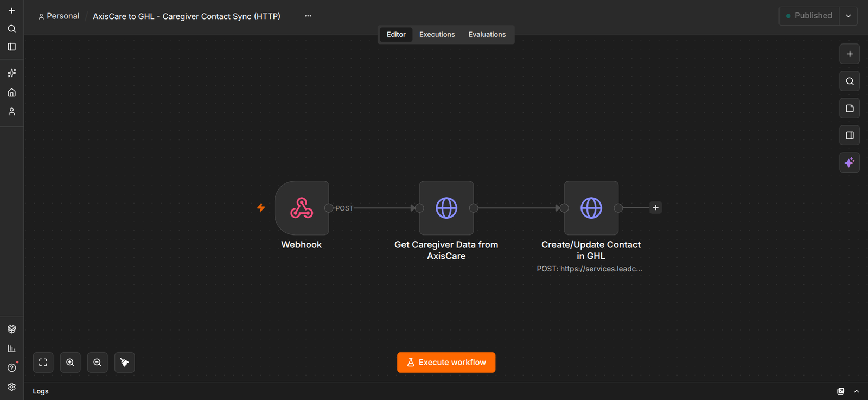Click the workflow name title field
This screenshot has width=868, height=400.
pyautogui.click(x=187, y=16)
